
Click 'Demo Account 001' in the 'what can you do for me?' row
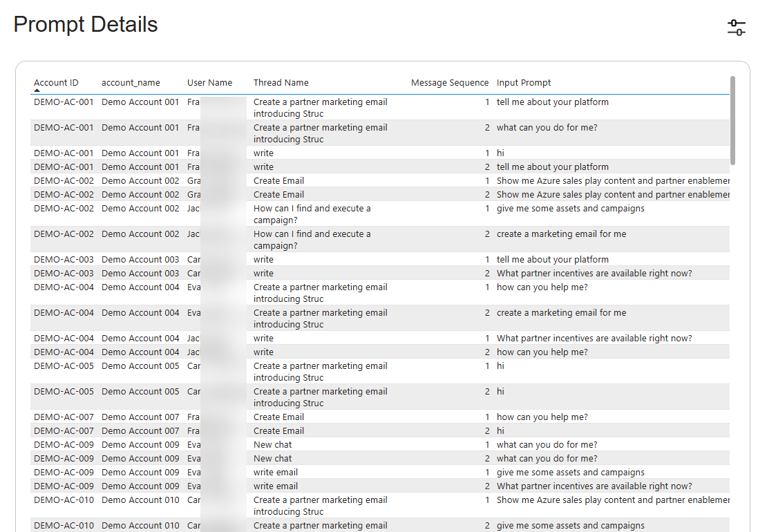(140, 128)
